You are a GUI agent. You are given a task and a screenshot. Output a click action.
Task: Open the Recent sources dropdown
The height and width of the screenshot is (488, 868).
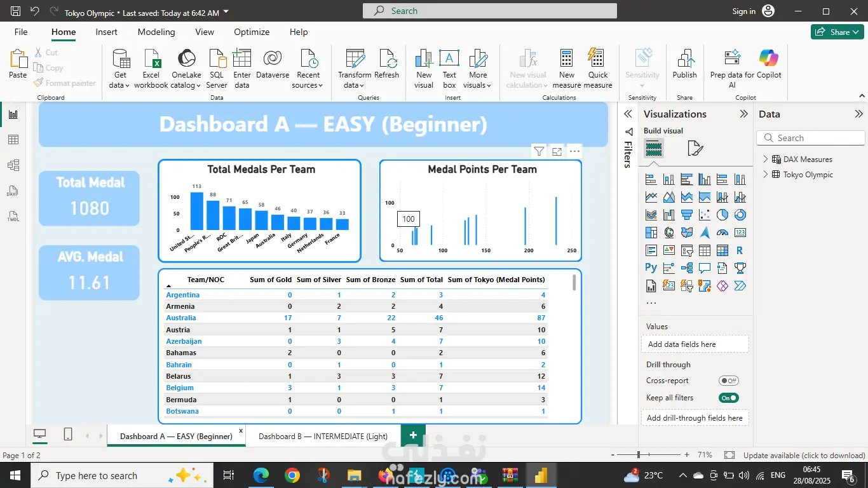[308, 69]
